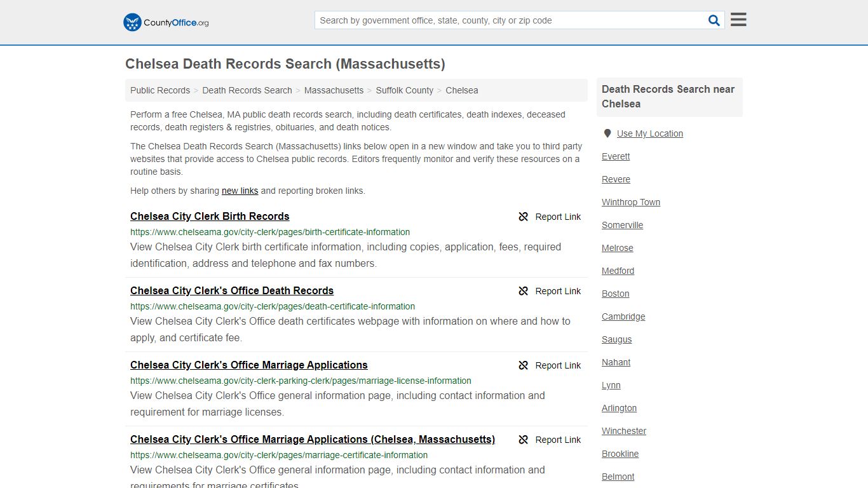Open the hamburger menu

(738, 20)
